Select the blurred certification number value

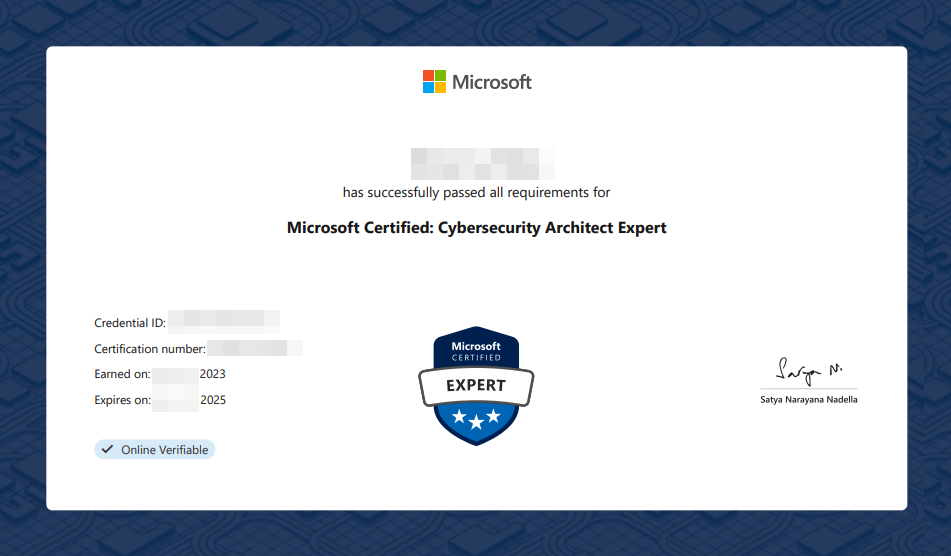pos(254,348)
